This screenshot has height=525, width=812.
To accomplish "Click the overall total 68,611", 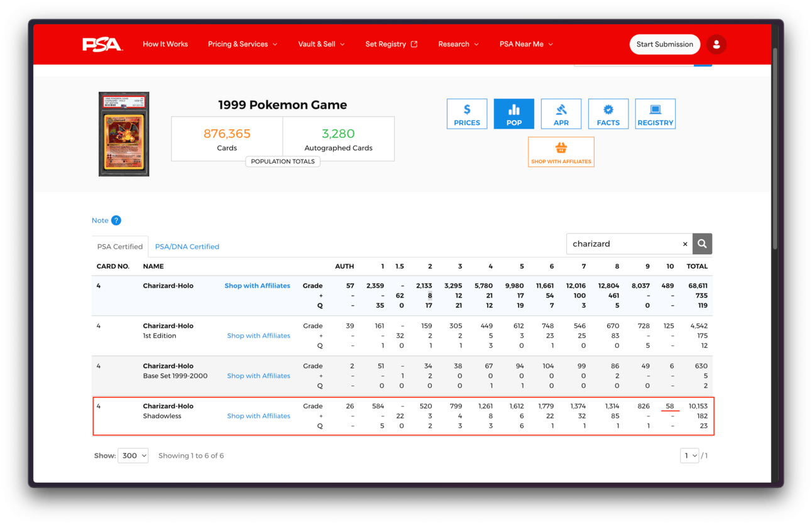I will coord(698,286).
